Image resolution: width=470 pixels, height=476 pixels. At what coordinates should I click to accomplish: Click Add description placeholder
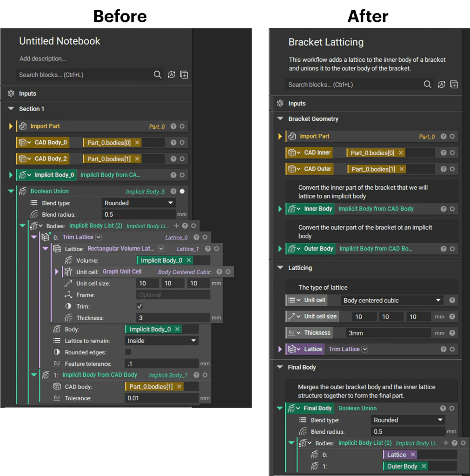pyautogui.click(x=43, y=59)
